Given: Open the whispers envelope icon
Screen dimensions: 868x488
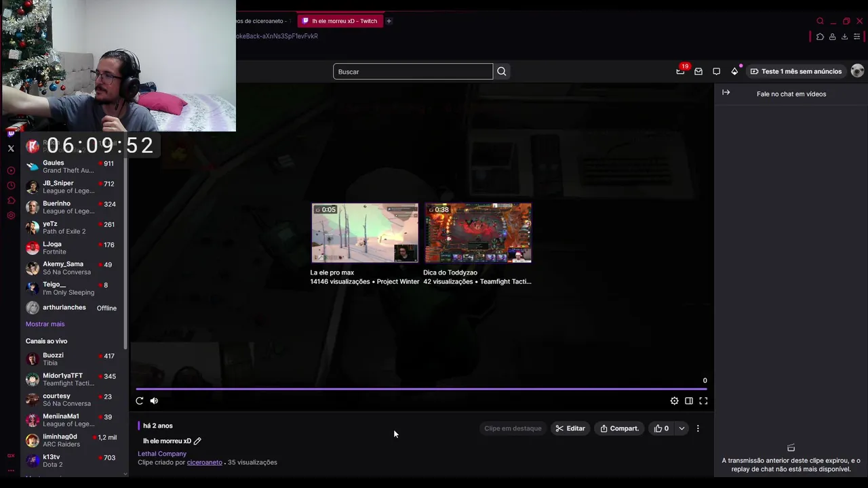Looking at the screenshot, I should (x=698, y=71).
